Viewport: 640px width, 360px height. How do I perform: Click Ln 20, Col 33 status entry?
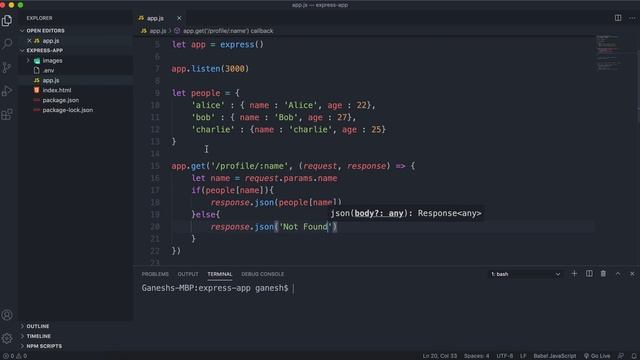[440, 356]
